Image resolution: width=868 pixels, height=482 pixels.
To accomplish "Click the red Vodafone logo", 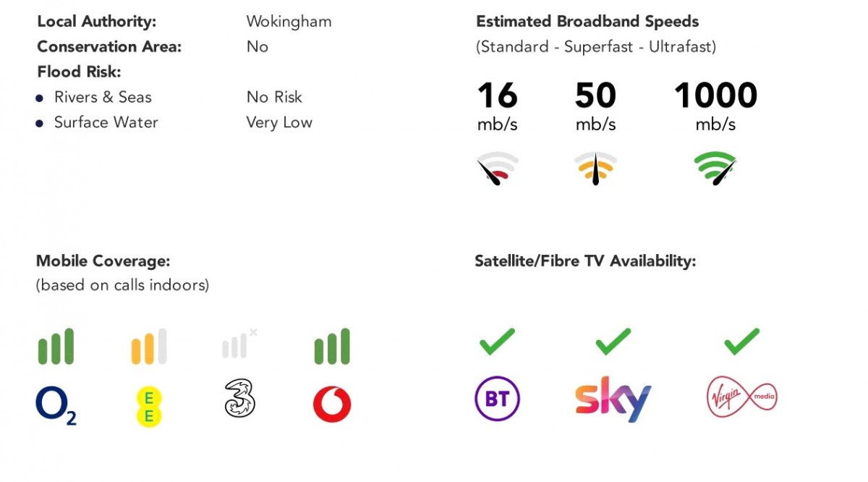I will click(x=332, y=405).
